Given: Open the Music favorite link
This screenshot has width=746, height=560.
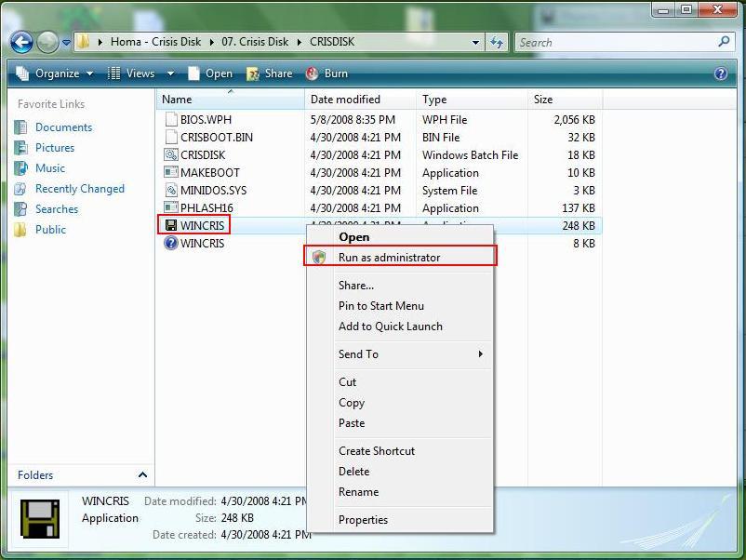Looking at the screenshot, I should (x=50, y=168).
